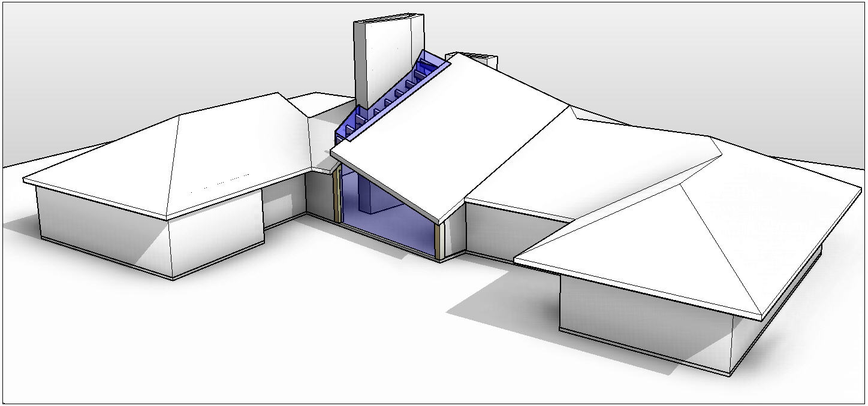Select the blue glazed skylight strip
Viewport: 868px width, 406px height.
pyautogui.click(x=393, y=98)
